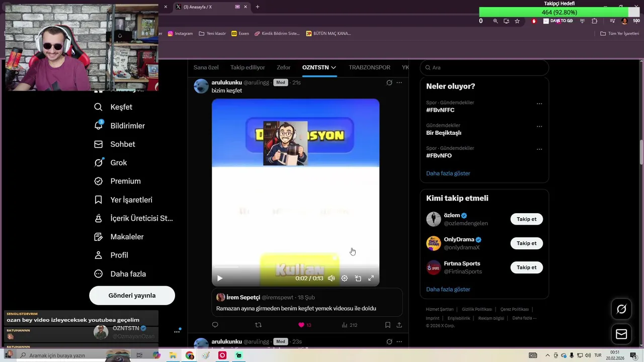Open options for #FBvNFFC trend
Image resolution: width=644 pixels, height=362 pixels.
[x=539, y=104]
